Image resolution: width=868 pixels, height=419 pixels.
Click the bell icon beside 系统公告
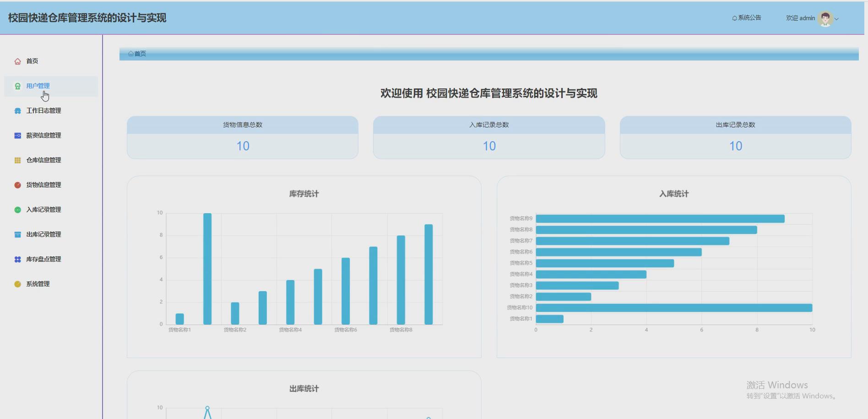(x=734, y=17)
